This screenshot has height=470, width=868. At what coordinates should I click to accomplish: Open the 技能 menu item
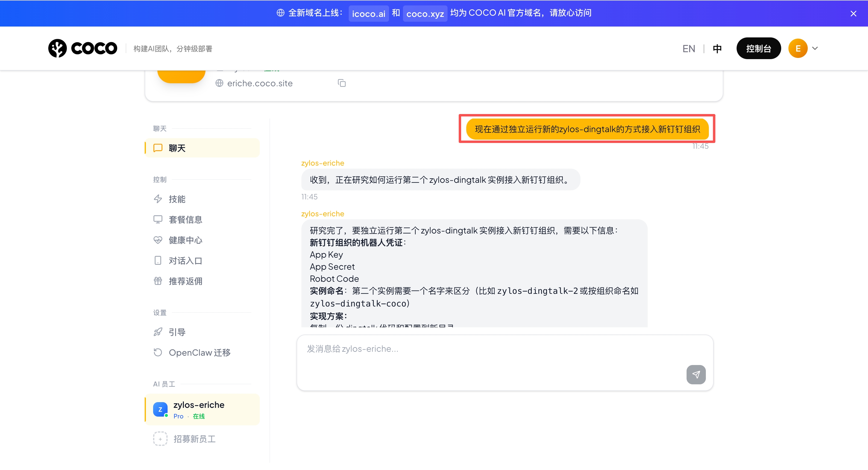pyautogui.click(x=202, y=199)
